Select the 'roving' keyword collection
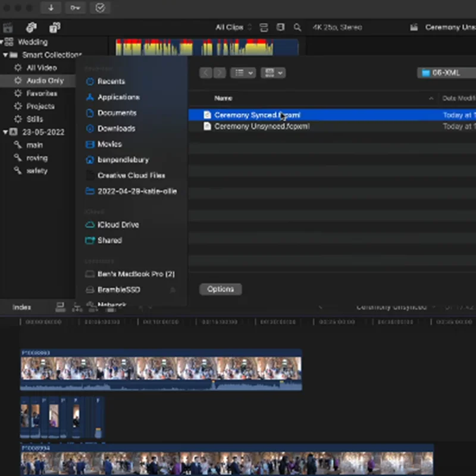The height and width of the screenshot is (476, 476). [x=37, y=158]
